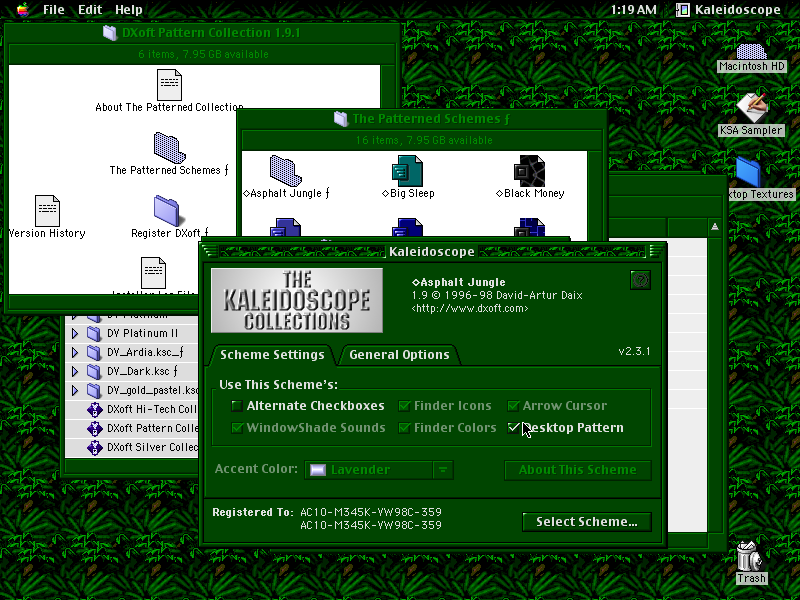Click the KSA Sampler desktop icon
Screen dimensions: 800x600
pos(751,107)
